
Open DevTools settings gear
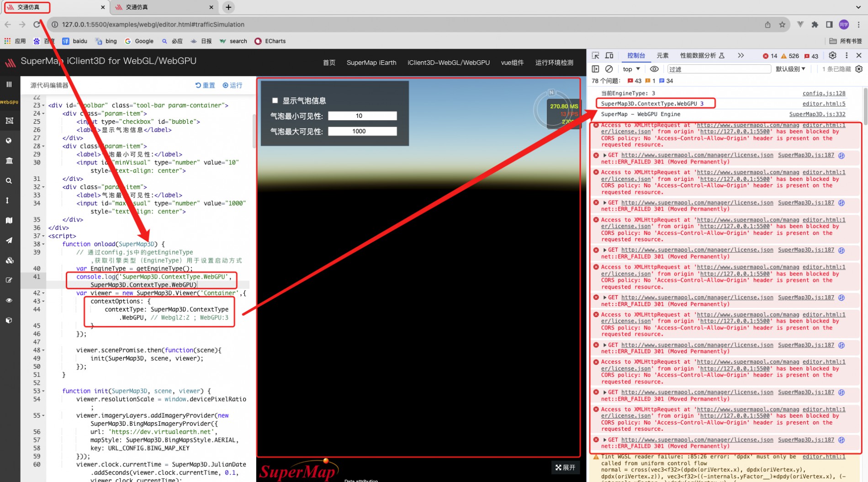[x=832, y=55]
